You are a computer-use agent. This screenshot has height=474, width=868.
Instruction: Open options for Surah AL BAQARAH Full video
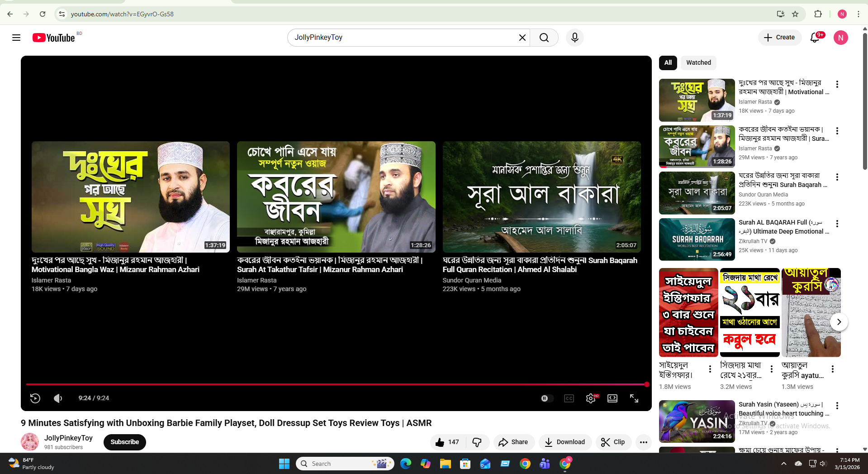point(837,224)
